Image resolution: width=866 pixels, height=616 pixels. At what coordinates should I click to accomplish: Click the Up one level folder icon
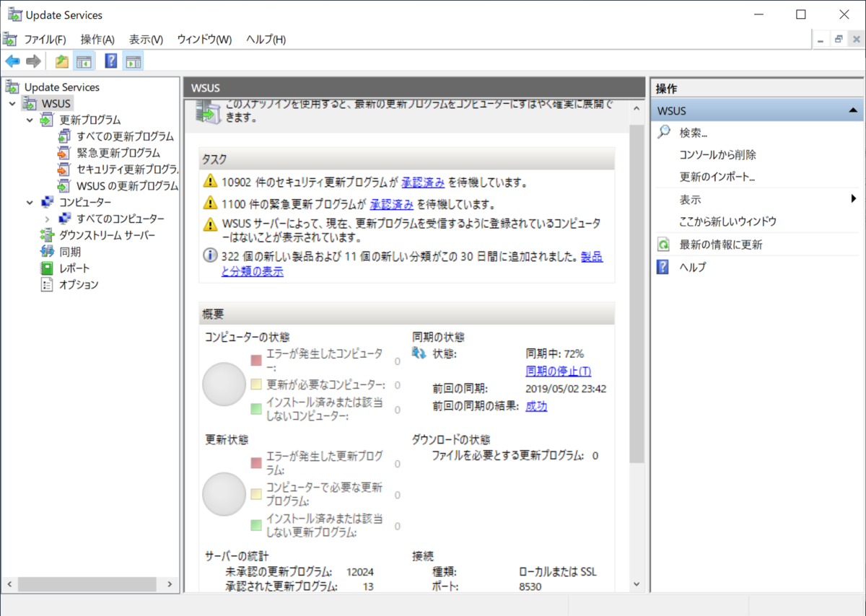[x=62, y=61]
